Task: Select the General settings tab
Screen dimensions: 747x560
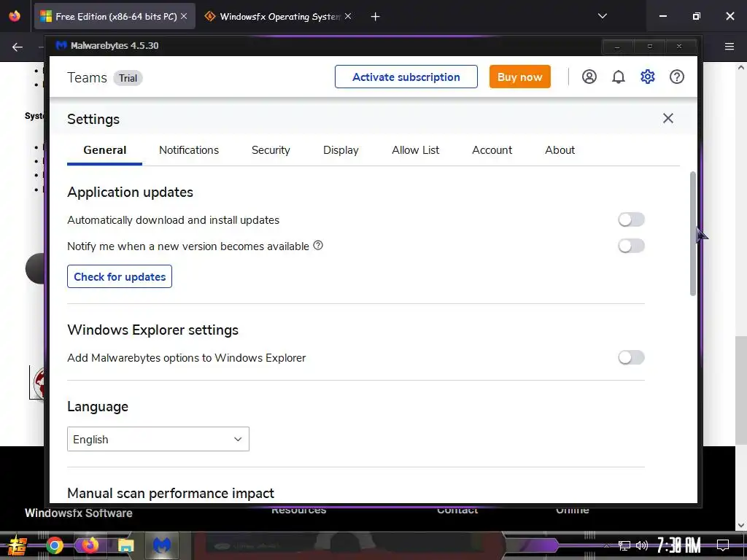Action: click(x=105, y=150)
